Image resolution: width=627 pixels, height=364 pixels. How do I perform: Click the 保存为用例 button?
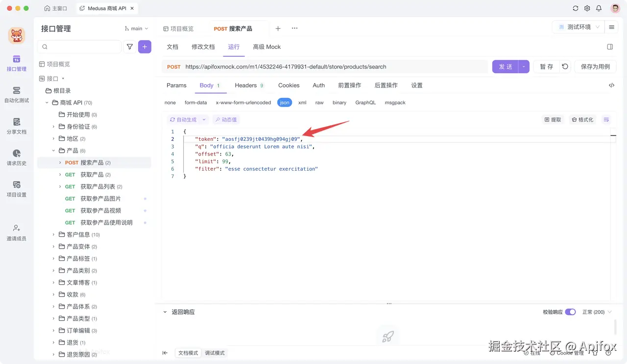point(595,66)
